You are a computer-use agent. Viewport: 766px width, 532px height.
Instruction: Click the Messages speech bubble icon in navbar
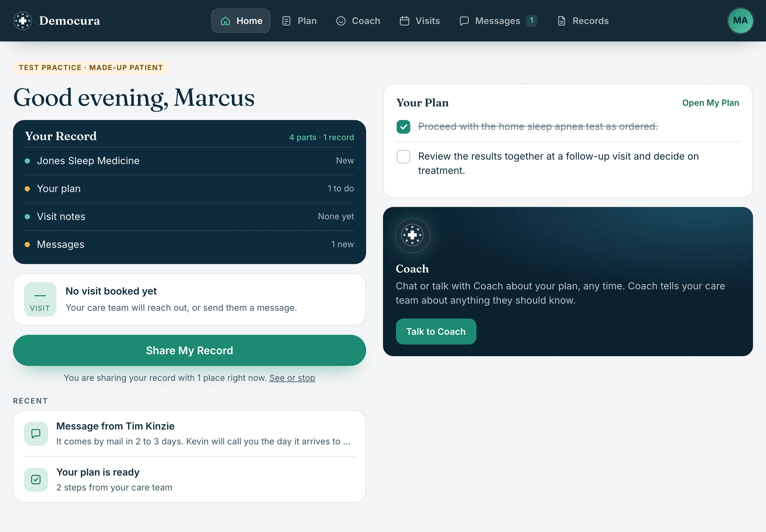[464, 21]
